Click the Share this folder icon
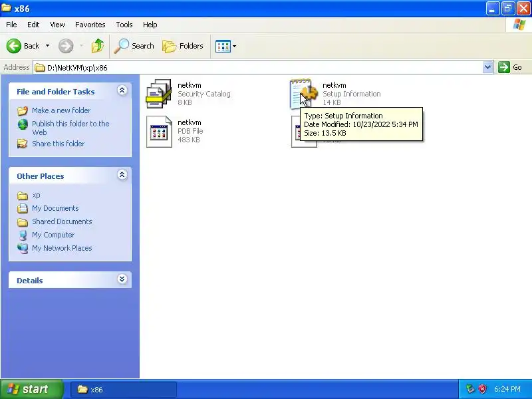Screen dimensions: 532x399 (x=23, y=144)
